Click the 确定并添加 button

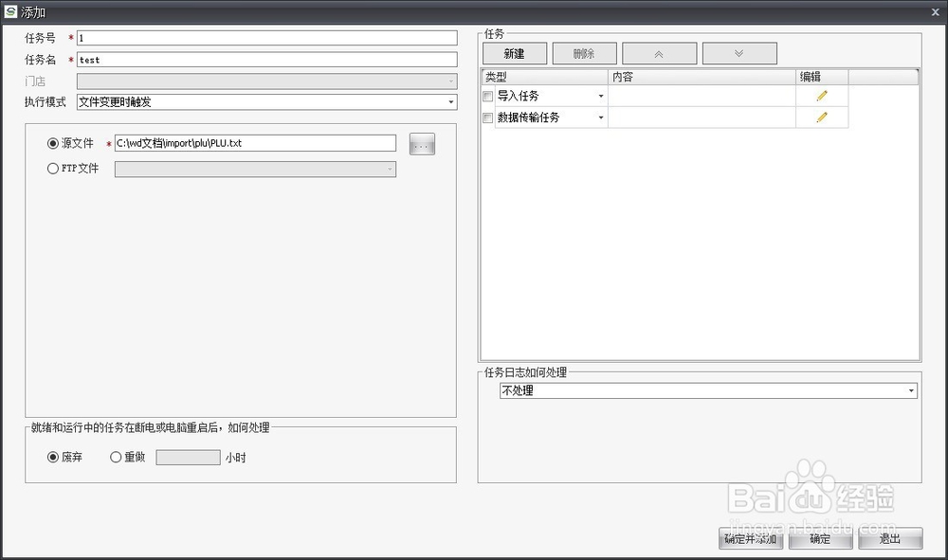751,538
